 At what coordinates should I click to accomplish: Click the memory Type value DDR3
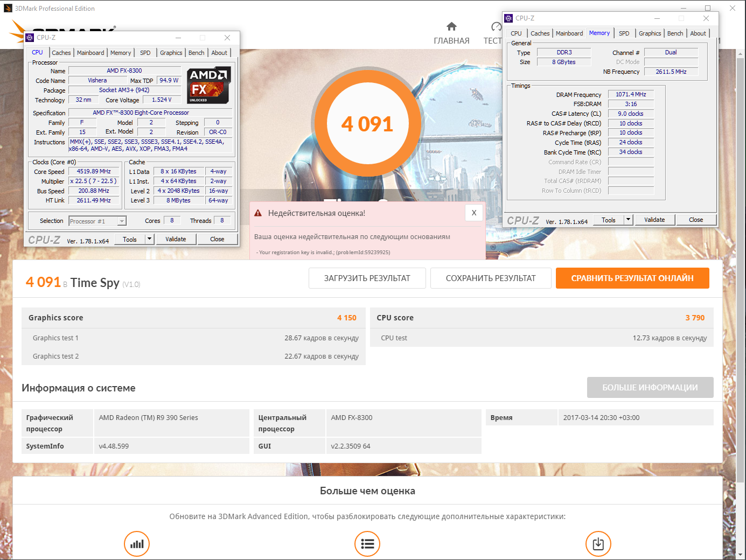tap(564, 52)
